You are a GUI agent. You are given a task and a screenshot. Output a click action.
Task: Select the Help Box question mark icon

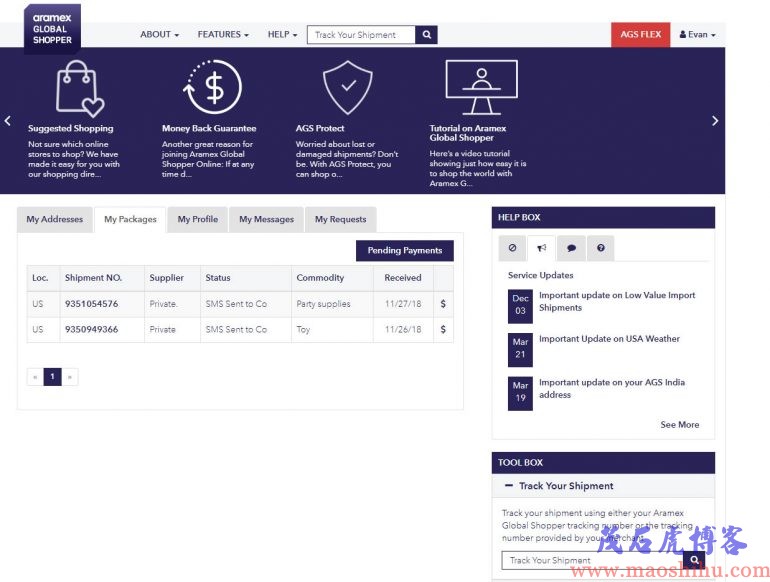601,248
